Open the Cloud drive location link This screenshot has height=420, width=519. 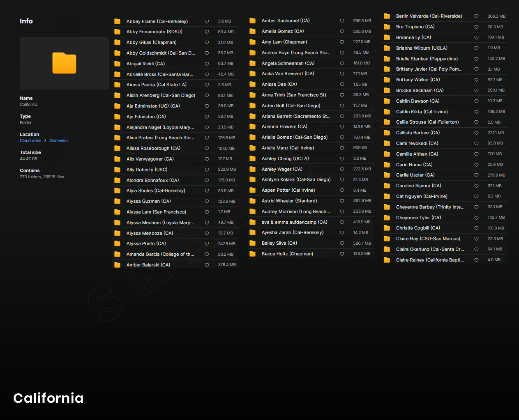pos(30,141)
